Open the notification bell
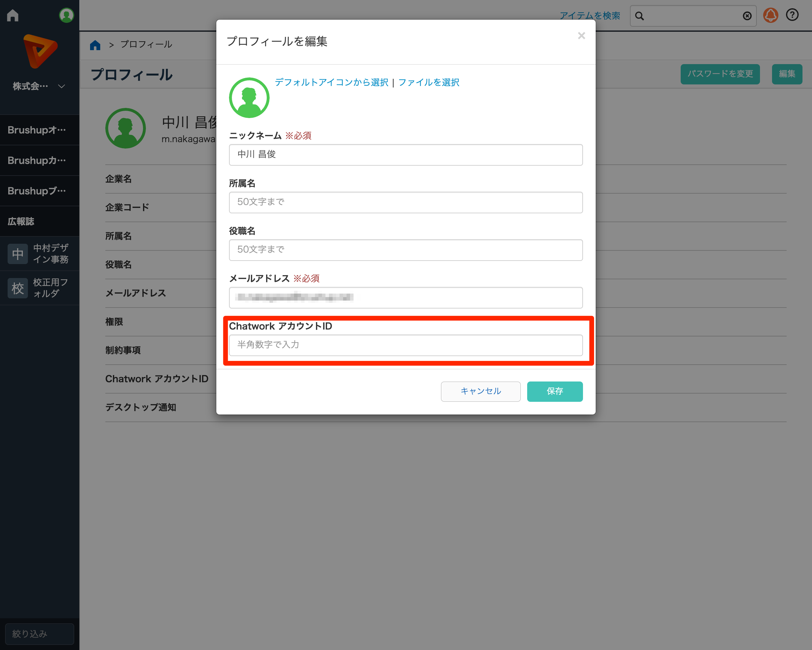This screenshot has width=812, height=650. pos(770,16)
